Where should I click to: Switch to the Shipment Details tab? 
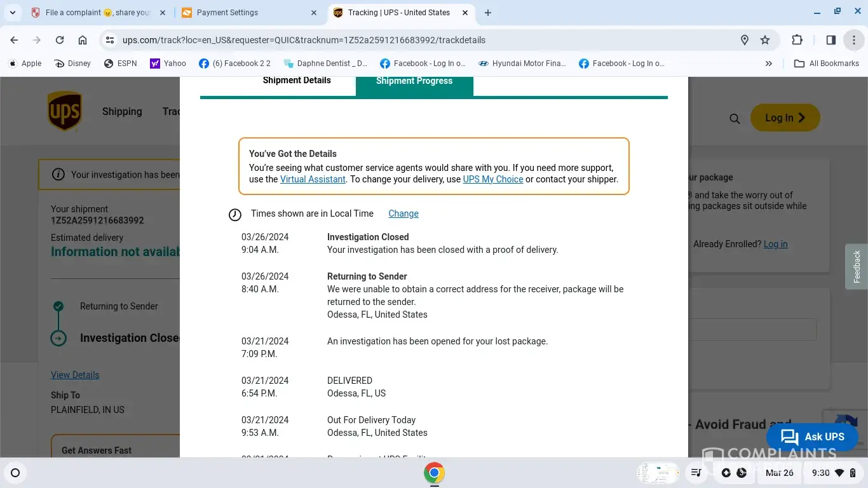[297, 81]
